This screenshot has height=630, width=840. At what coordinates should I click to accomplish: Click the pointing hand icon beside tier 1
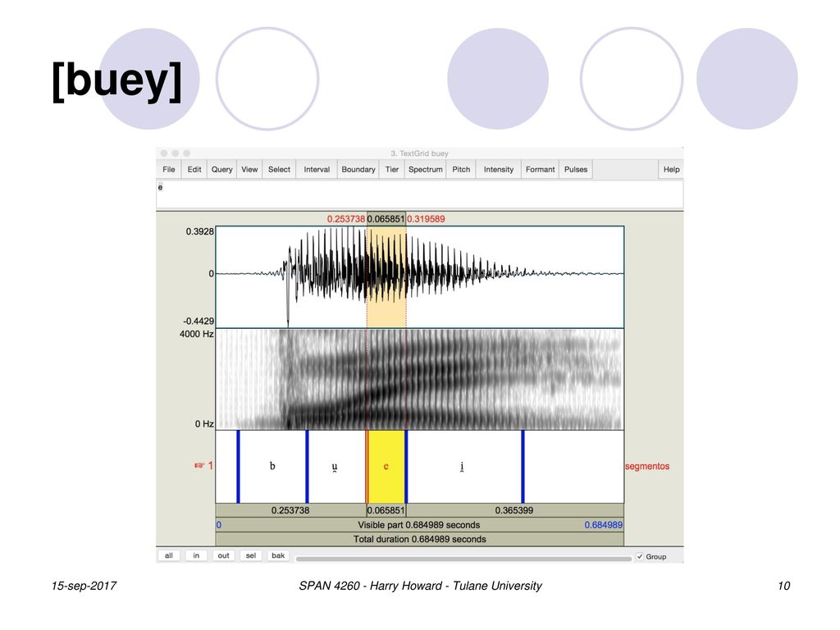199,466
